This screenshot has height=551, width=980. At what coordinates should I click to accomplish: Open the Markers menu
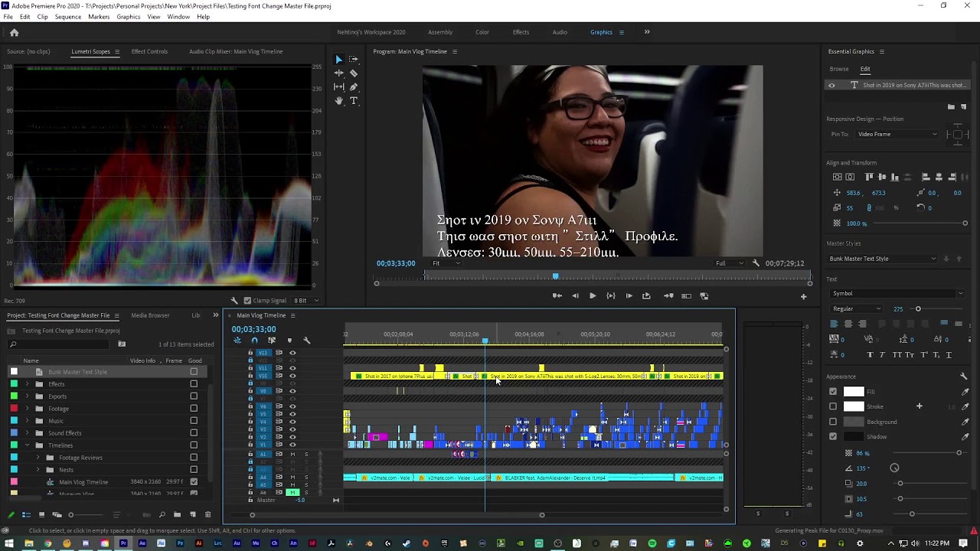99,17
